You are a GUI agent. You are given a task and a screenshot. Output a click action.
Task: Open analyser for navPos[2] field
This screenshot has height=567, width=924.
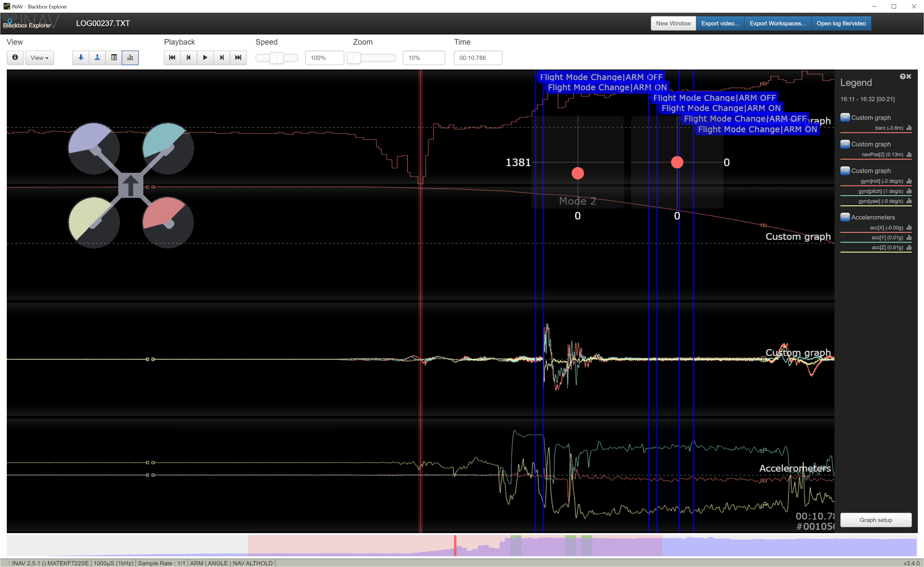click(x=909, y=155)
